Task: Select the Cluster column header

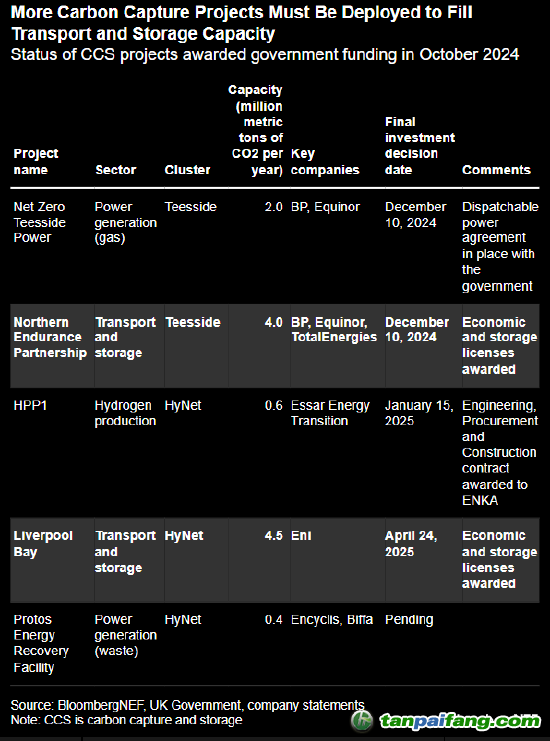Action: click(x=187, y=170)
